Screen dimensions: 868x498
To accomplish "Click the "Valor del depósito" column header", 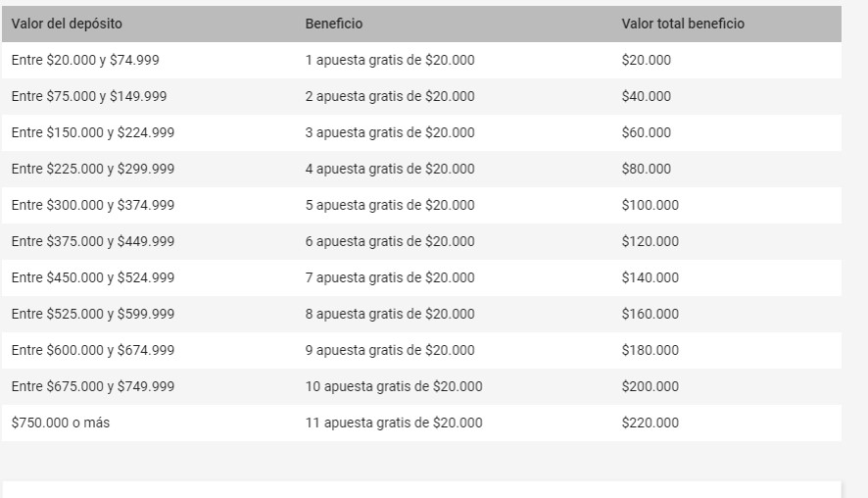I will (67, 24).
